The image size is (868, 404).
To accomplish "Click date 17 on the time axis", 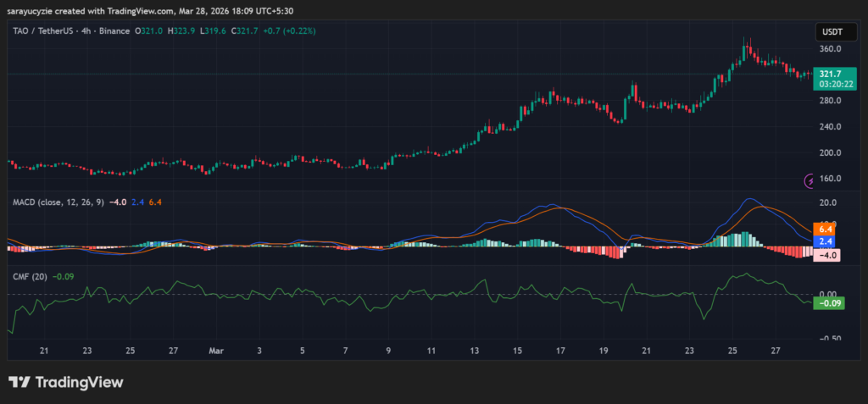I will point(560,350).
